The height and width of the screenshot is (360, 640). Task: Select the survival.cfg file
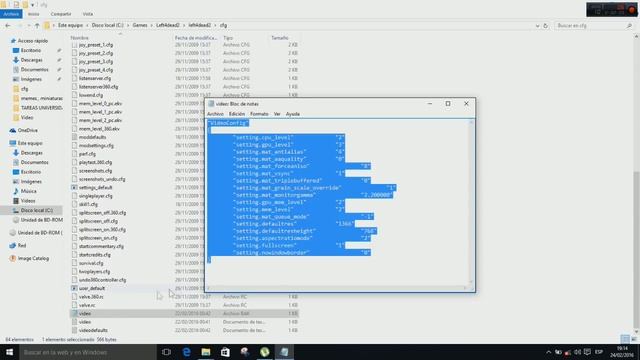(x=91, y=263)
